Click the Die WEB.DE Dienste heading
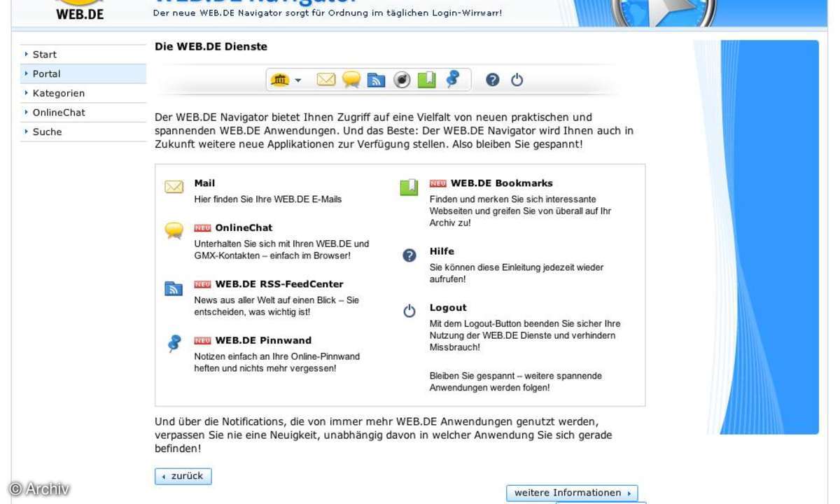 coord(211,47)
